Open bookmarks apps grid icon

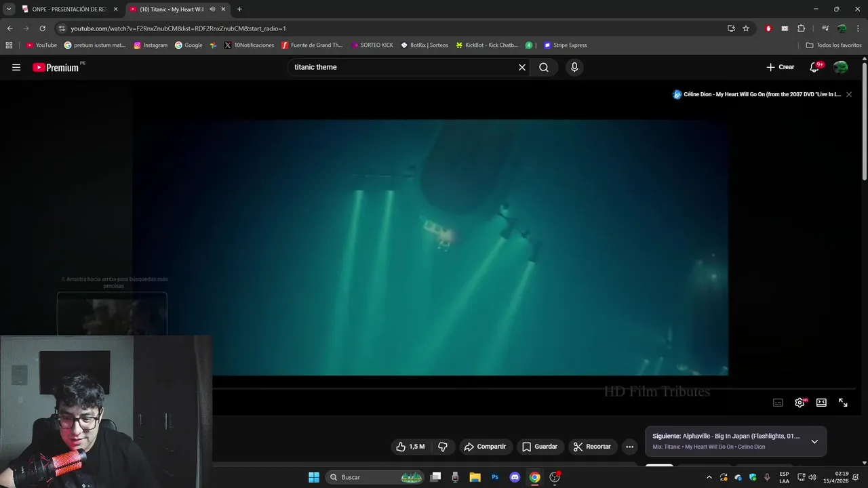(9, 45)
